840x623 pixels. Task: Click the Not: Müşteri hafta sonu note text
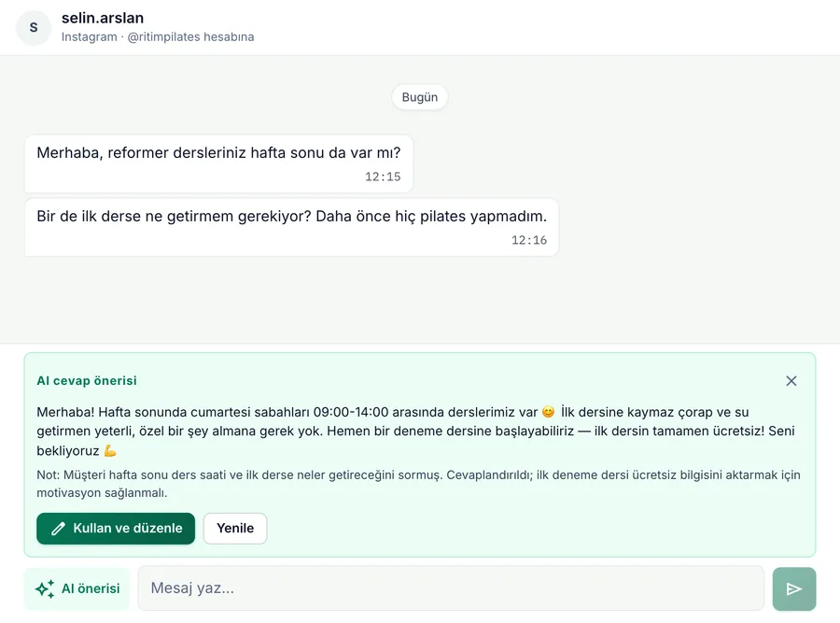pos(418,484)
